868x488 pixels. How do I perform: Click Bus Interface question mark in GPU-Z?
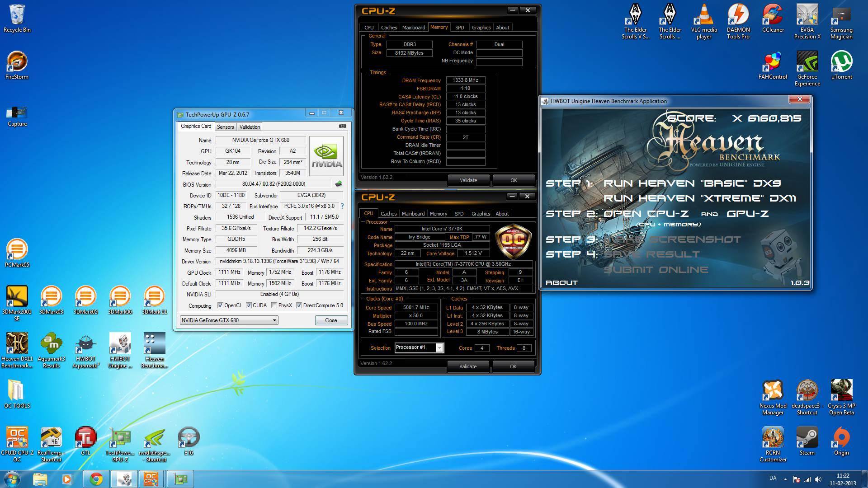point(342,206)
